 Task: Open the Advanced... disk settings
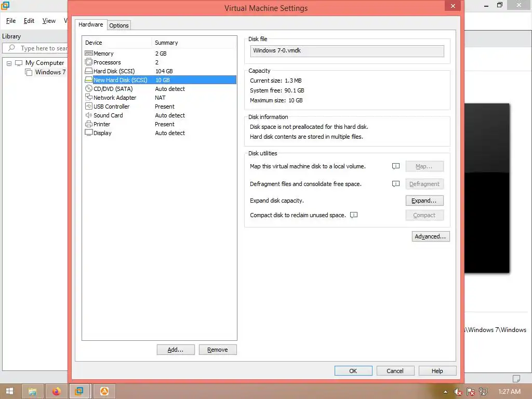[x=431, y=236]
